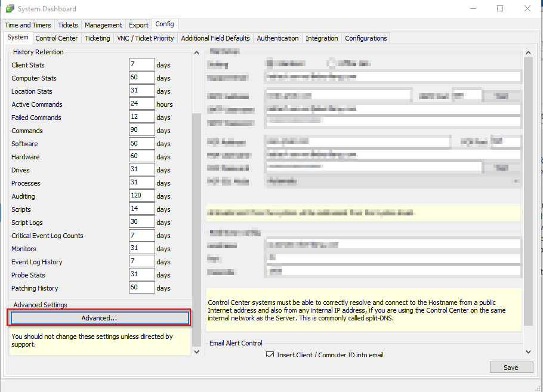Image resolution: width=543 pixels, height=392 pixels.
Task: Open the Advanced... settings button
Action: 99,318
